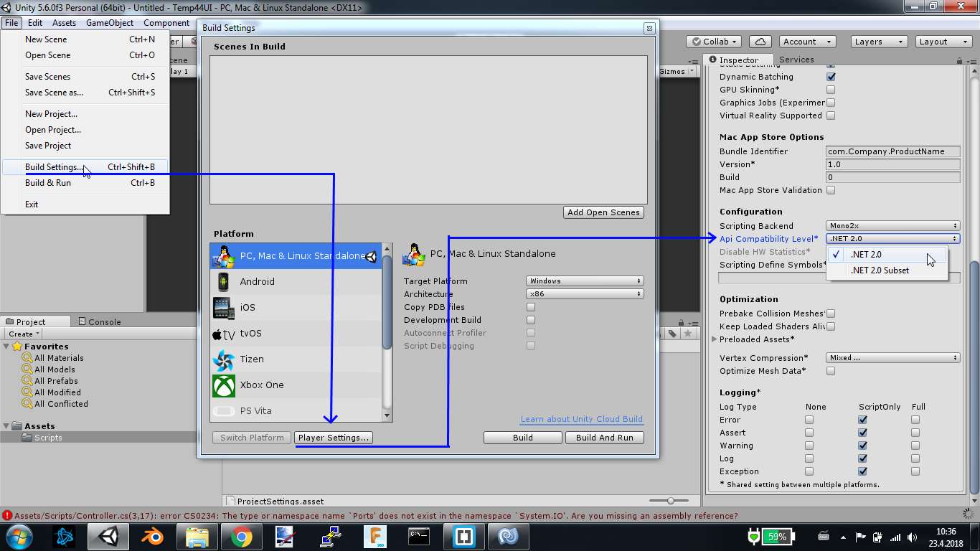Enable Development Build checkbox

click(x=531, y=320)
